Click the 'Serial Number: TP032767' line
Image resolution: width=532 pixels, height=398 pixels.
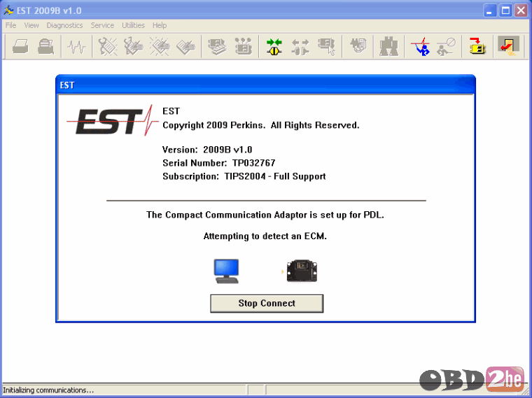coord(219,163)
